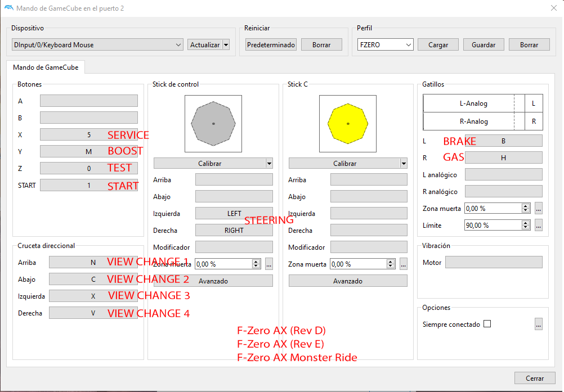Click the L-Analog trigger indicator bar
The height and width of the screenshot is (392, 564).
(x=474, y=103)
